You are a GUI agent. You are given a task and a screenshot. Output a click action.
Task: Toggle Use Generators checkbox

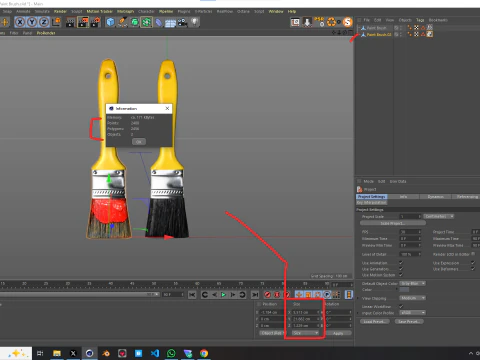(x=401, y=269)
